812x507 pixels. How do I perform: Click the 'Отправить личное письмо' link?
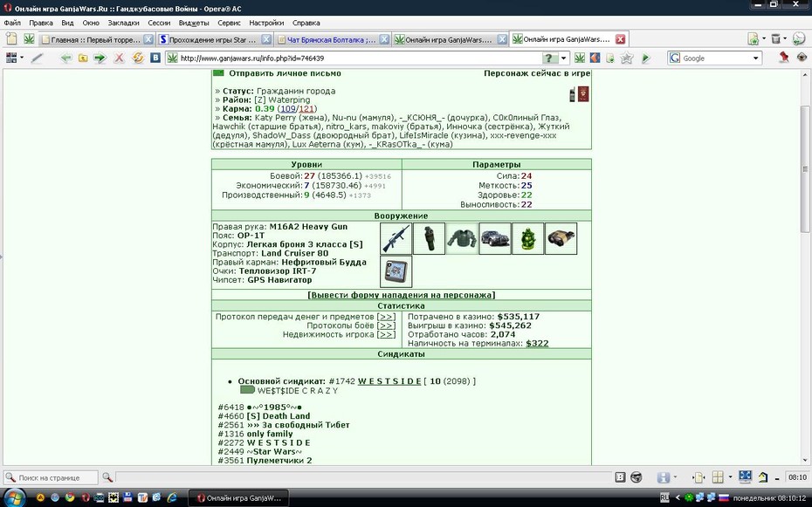[285, 73]
